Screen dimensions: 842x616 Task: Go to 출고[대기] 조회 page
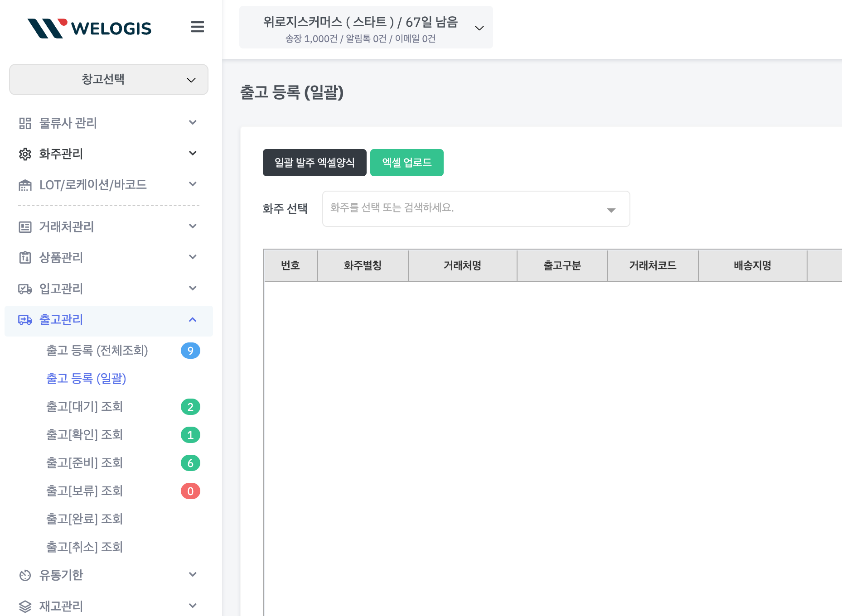pyautogui.click(x=85, y=407)
